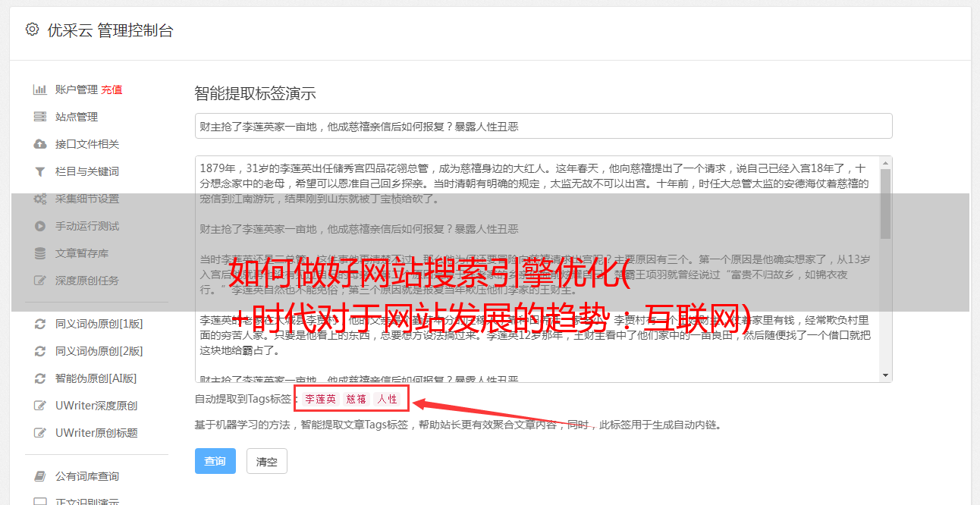Click the refresh icon beside 同义词伪原创[1版]

pos(40,324)
